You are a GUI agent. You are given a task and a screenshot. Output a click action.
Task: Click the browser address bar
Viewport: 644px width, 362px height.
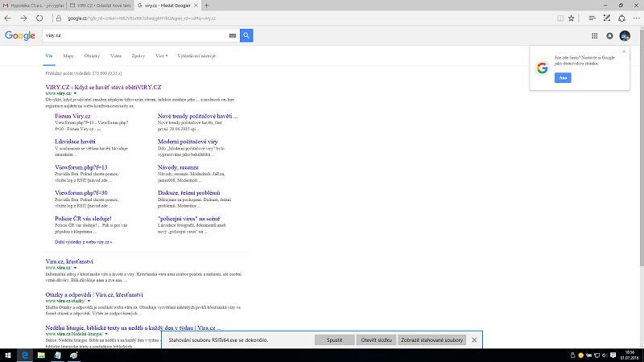(x=304, y=18)
